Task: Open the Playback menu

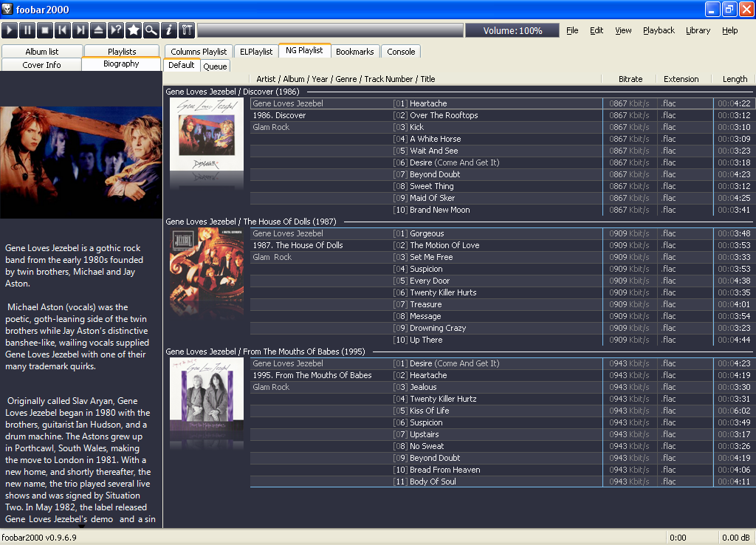Action: 659,30
